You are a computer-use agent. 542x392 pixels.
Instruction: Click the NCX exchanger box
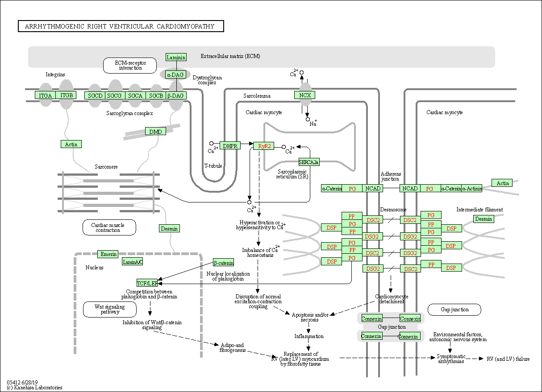click(x=305, y=95)
